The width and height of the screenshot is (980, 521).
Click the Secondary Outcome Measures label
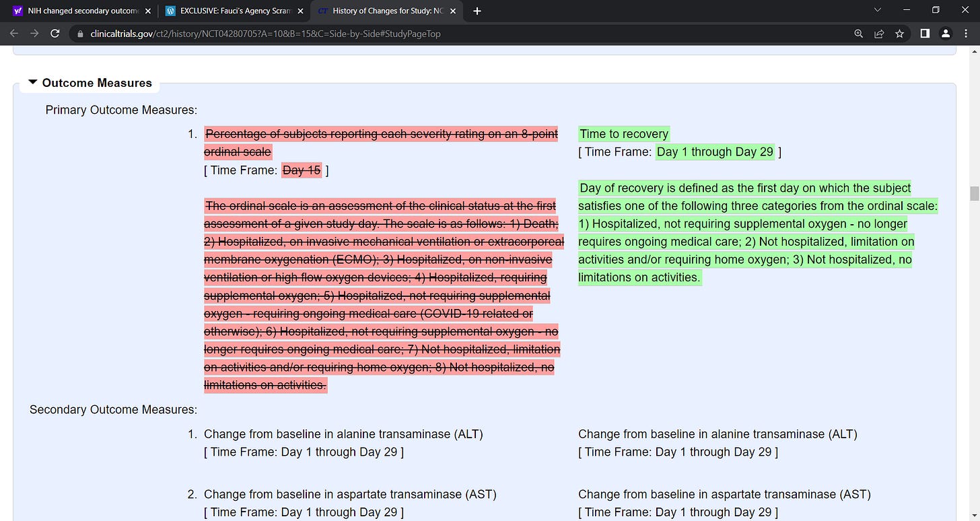tap(113, 409)
